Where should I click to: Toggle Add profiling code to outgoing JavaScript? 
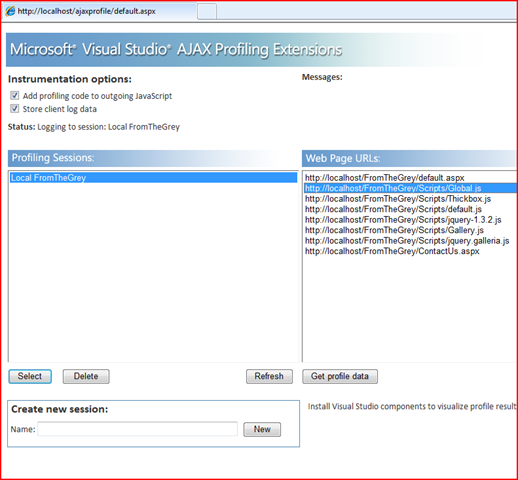14,96
